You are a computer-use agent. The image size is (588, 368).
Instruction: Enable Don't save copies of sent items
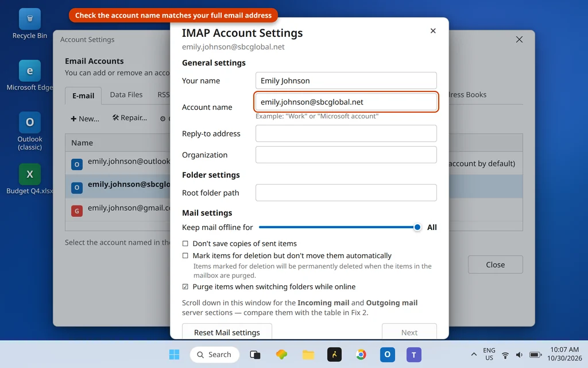point(185,243)
